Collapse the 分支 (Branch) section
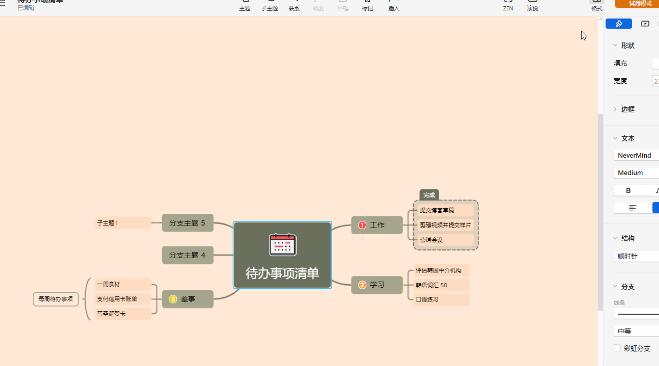Image resolution: width=659 pixels, height=366 pixels. [615, 287]
